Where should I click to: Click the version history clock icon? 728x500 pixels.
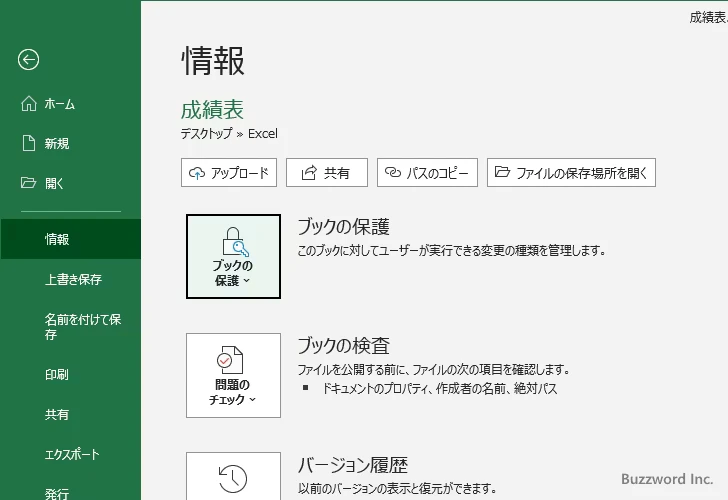tap(233, 479)
